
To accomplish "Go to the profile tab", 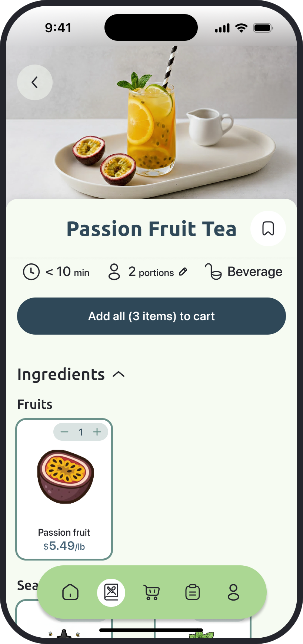I will (233, 592).
